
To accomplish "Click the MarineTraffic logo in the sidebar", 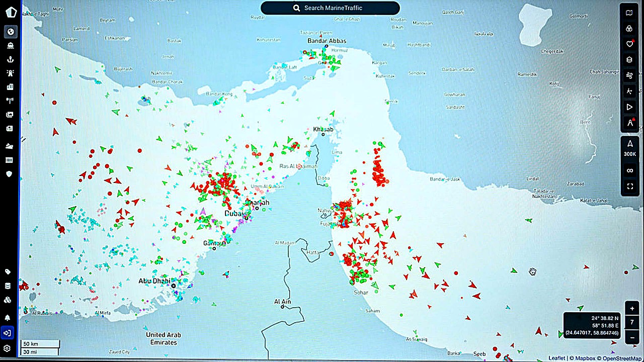I will click(x=11, y=12).
